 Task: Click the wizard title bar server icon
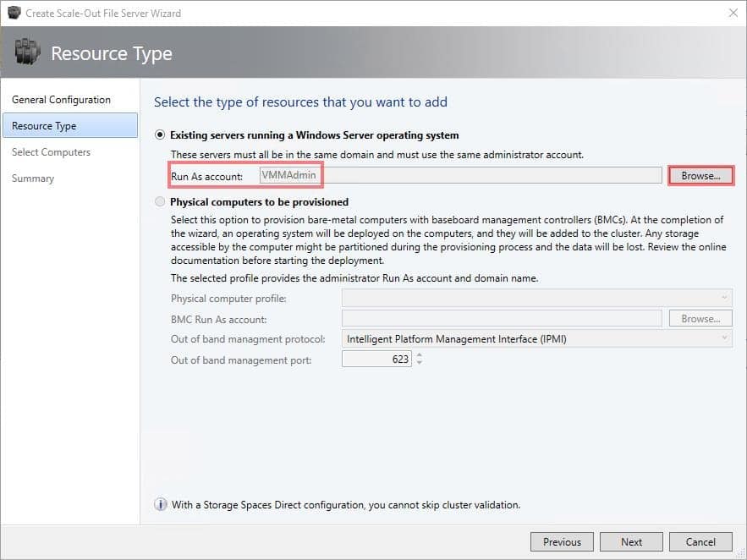click(14, 13)
